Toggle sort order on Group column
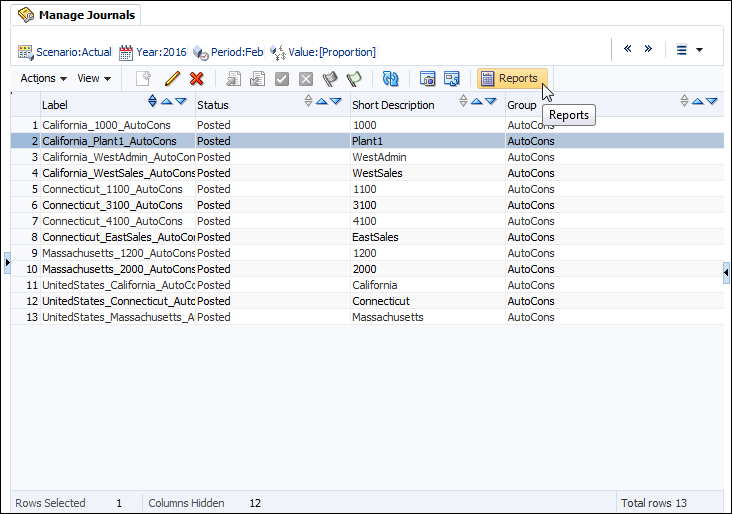 coord(684,101)
